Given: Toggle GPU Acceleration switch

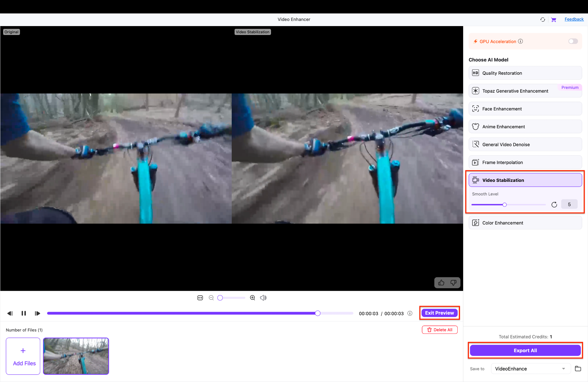Looking at the screenshot, I should point(573,41).
